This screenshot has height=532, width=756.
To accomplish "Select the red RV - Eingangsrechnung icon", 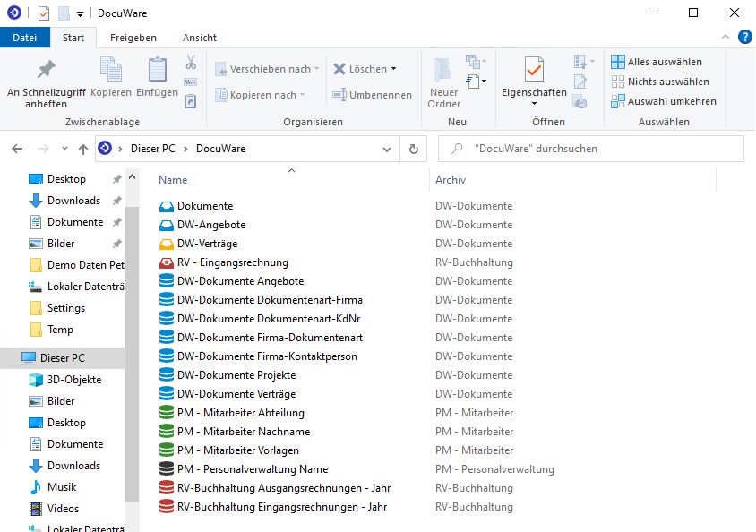I will [x=167, y=262].
